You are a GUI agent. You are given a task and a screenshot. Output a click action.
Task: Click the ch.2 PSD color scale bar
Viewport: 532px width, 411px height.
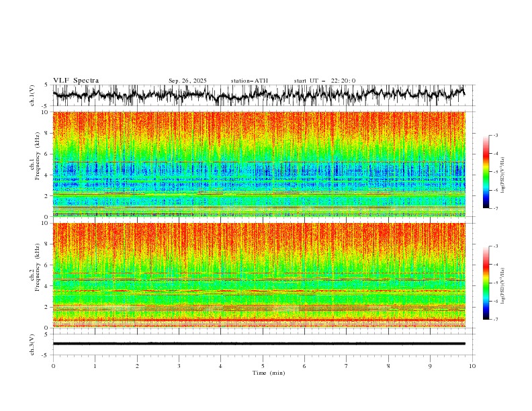point(486,283)
